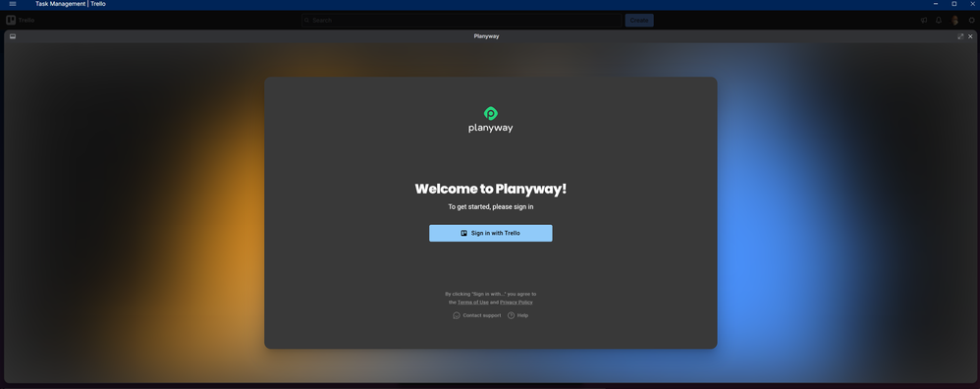Screen dimensions: 980x389
Task: Click 'To get started, please sign in' text
Action: click(x=491, y=207)
